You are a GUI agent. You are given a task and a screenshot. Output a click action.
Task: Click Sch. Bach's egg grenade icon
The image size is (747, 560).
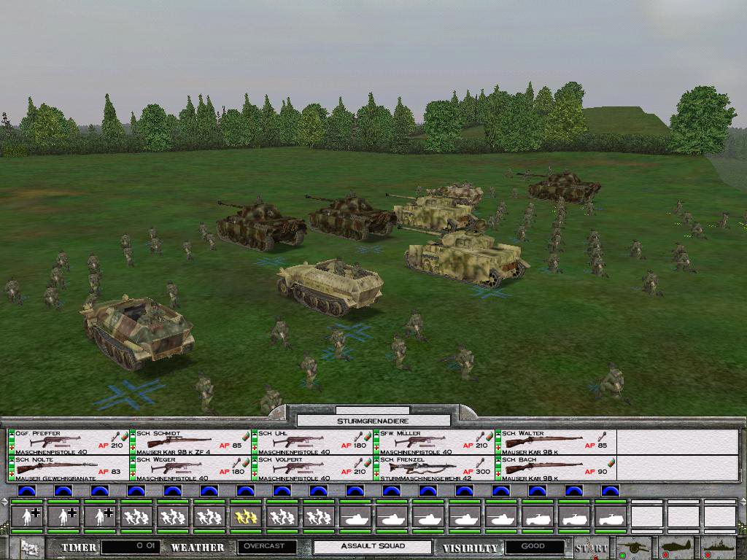coord(611,462)
